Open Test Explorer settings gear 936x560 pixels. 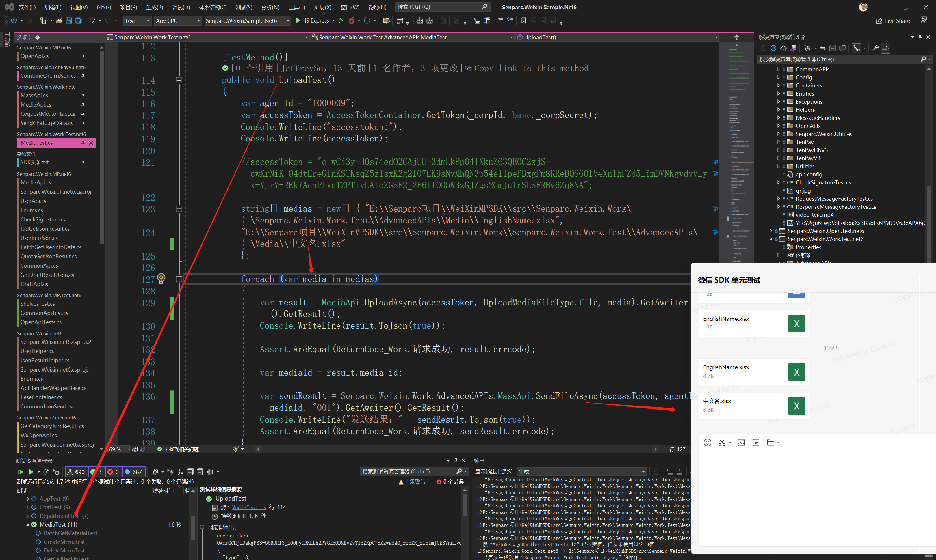point(210,472)
